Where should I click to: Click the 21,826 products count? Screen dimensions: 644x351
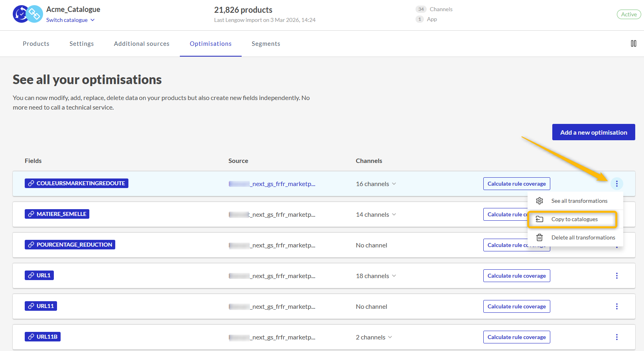coord(243,10)
